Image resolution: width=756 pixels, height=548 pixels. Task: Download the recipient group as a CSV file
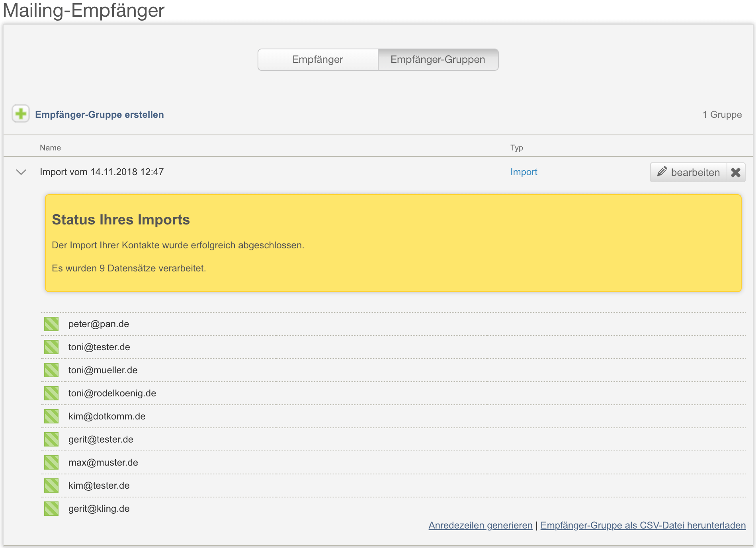tap(643, 525)
